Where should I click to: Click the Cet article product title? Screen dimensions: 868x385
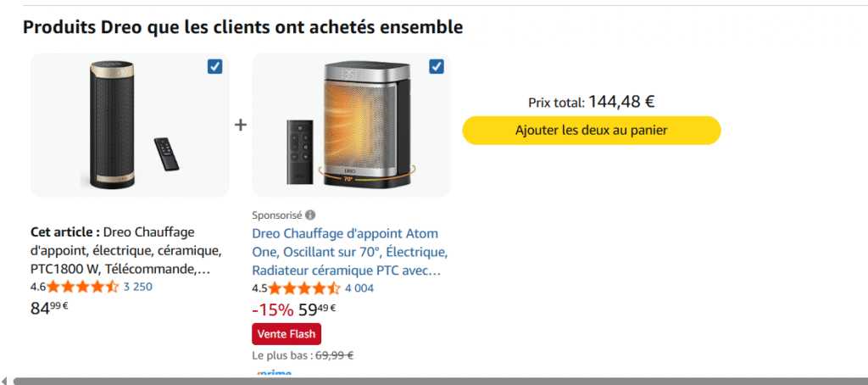[x=125, y=250]
